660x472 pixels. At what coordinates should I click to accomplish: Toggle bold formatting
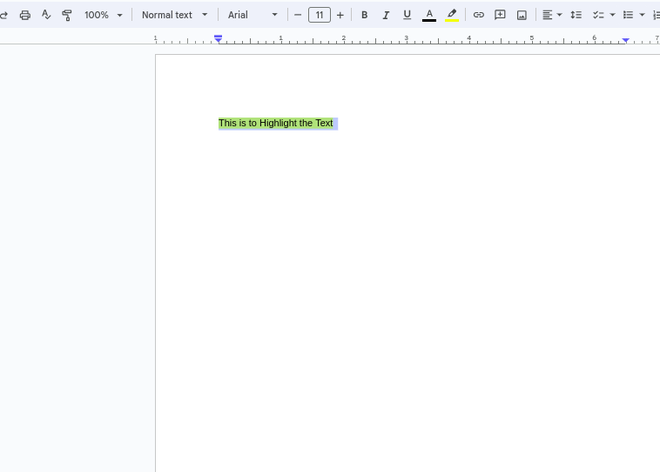click(x=364, y=15)
